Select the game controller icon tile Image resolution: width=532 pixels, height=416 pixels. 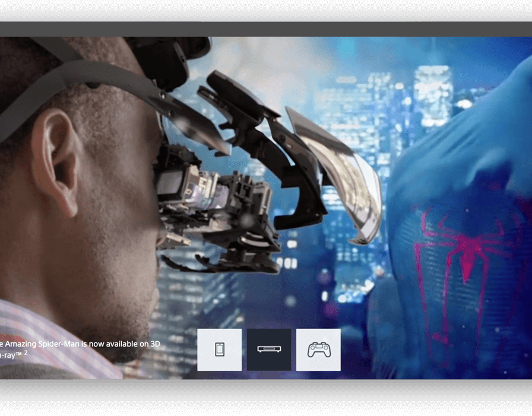point(318,350)
